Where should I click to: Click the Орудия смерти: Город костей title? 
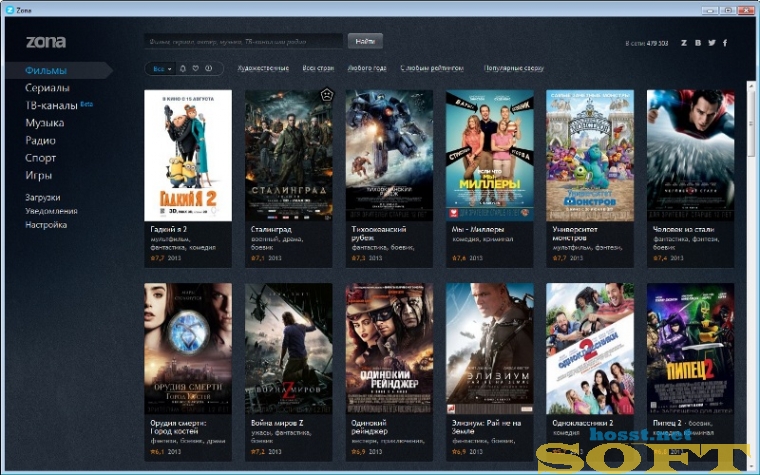point(178,427)
